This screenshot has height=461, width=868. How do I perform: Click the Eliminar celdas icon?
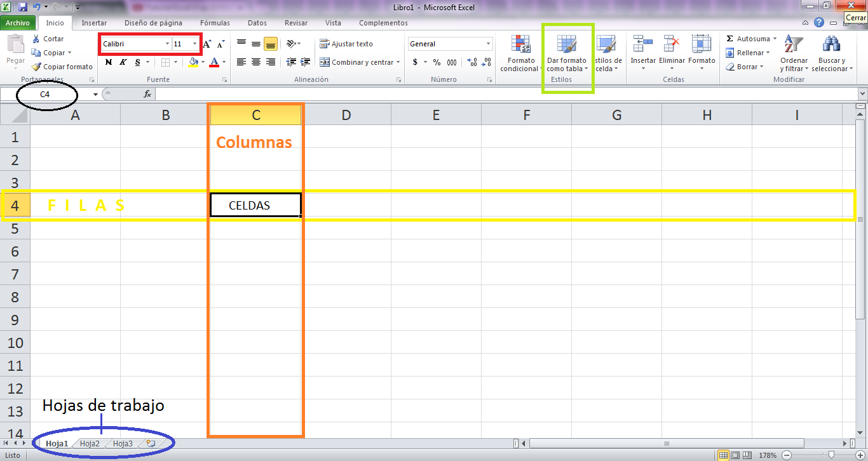pos(672,44)
